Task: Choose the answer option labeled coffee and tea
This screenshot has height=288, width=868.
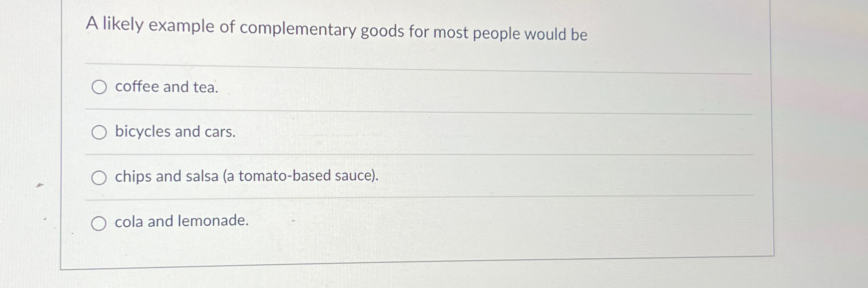Action: pyautogui.click(x=166, y=87)
